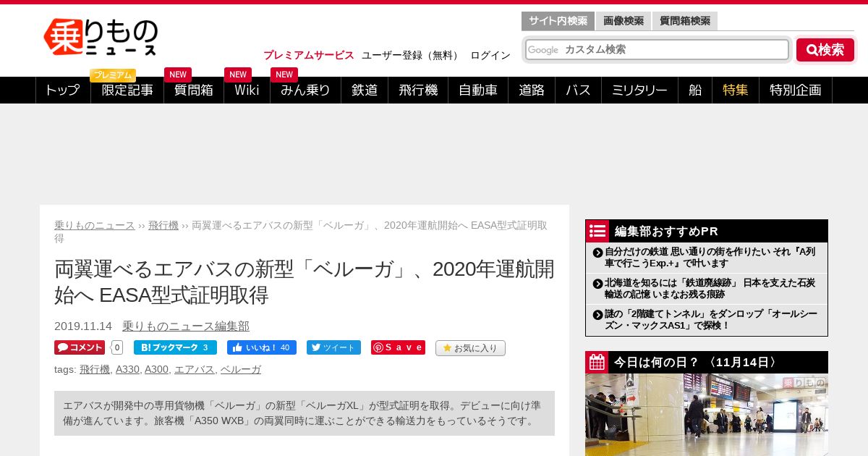Screen dimensions: 868x456
Task: Click the list icon beside 編集部おすすめPR
Action: pyautogui.click(x=597, y=231)
